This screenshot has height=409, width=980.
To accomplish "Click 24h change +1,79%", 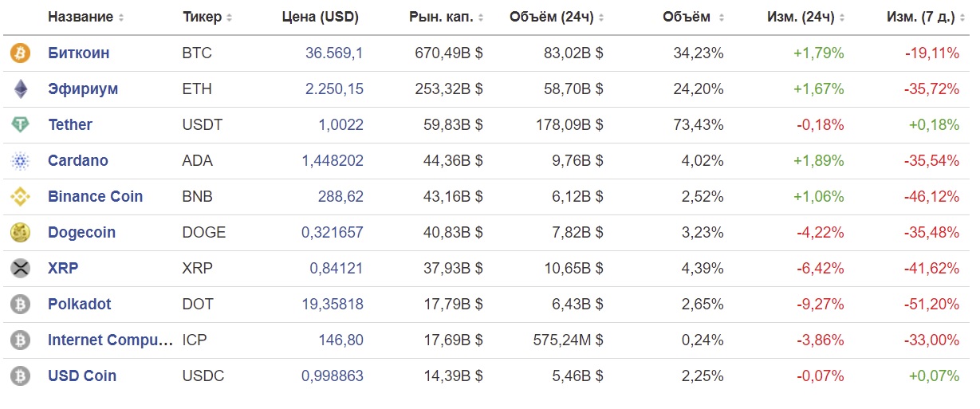I will [818, 53].
